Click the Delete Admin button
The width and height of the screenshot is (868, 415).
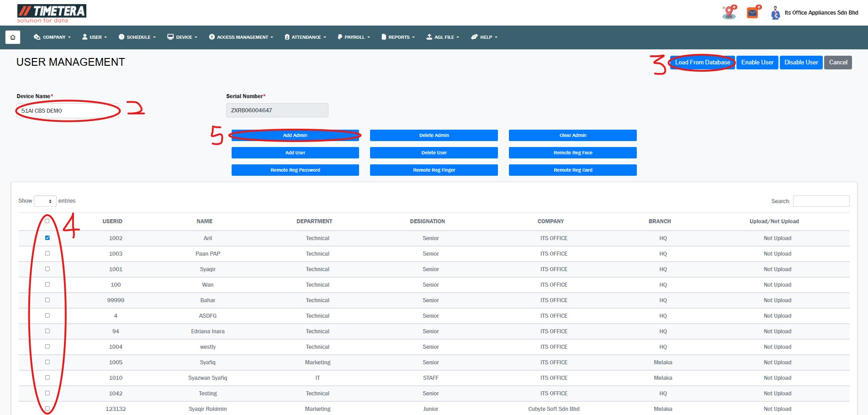[434, 135]
